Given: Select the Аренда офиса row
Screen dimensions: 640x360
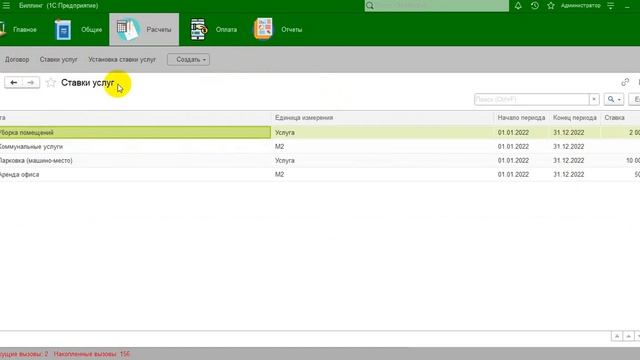Looking at the screenshot, I should pos(320,174).
